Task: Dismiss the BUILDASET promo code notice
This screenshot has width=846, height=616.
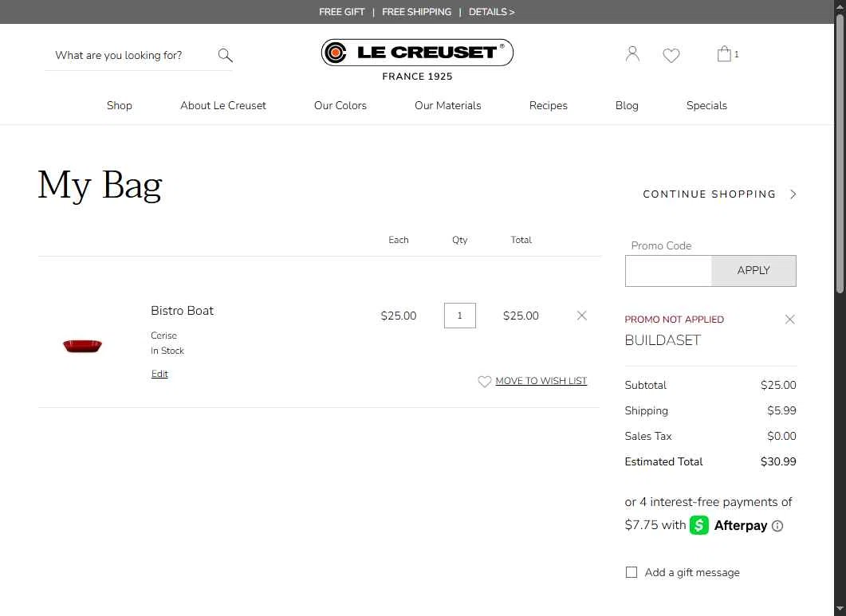Action: point(790,320)
